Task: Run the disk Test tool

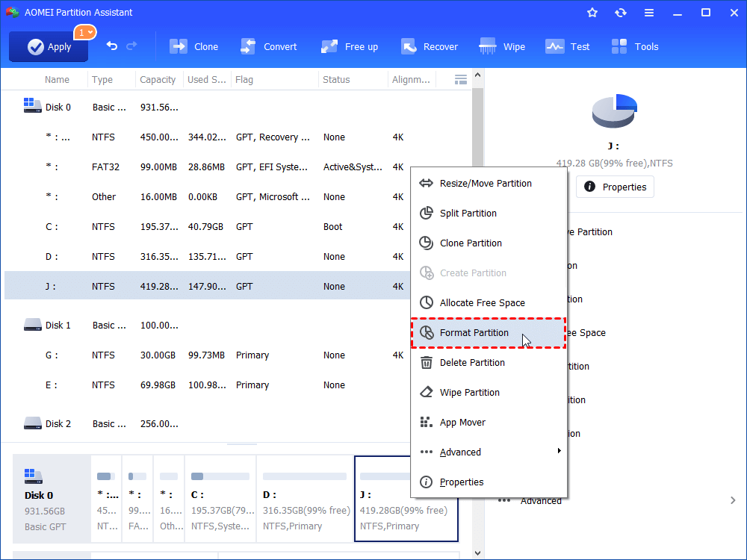Action: pos(568,46)
